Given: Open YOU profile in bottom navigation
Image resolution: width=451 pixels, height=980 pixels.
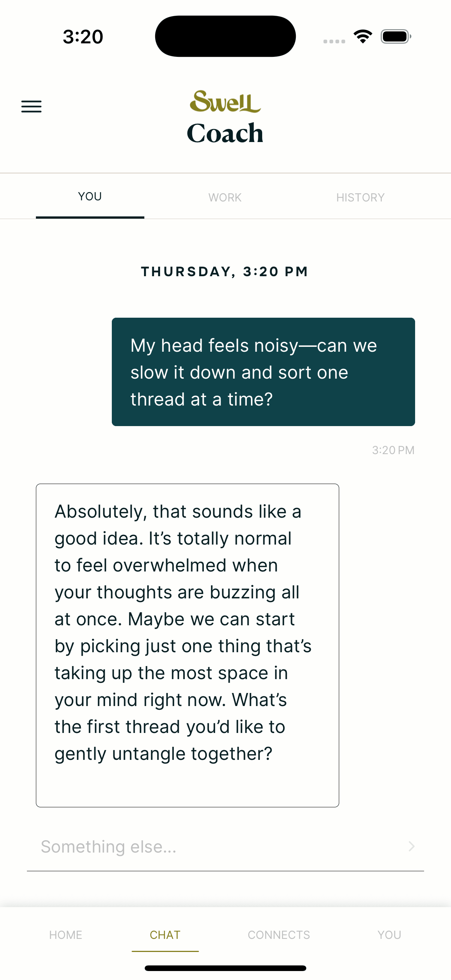Looking at the screenshot, I should (x=389, y=935).
